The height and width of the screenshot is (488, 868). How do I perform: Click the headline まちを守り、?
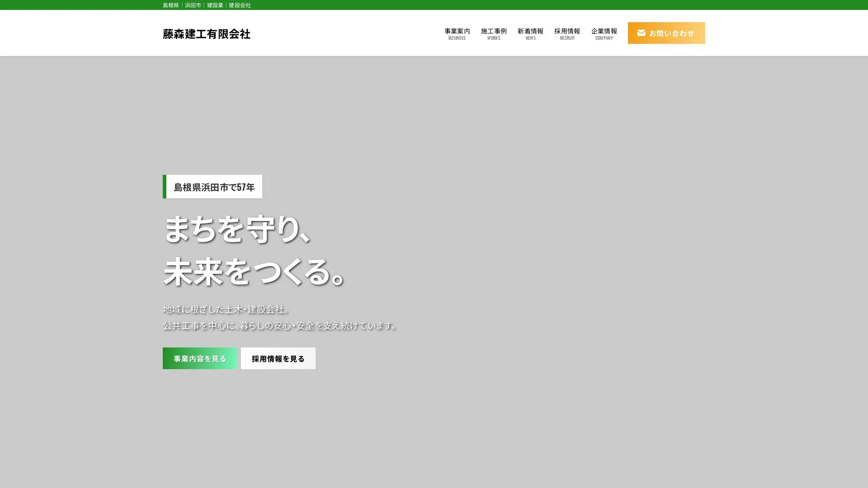[237, 229]
